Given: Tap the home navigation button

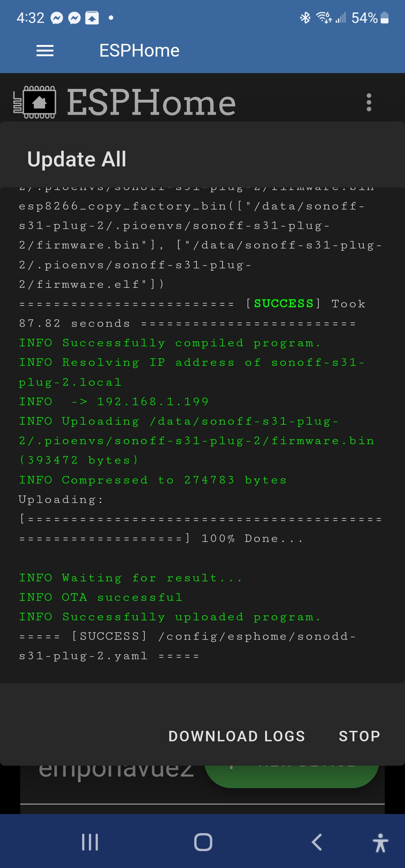Looking at the screenshot, I should tap(202, 841).
